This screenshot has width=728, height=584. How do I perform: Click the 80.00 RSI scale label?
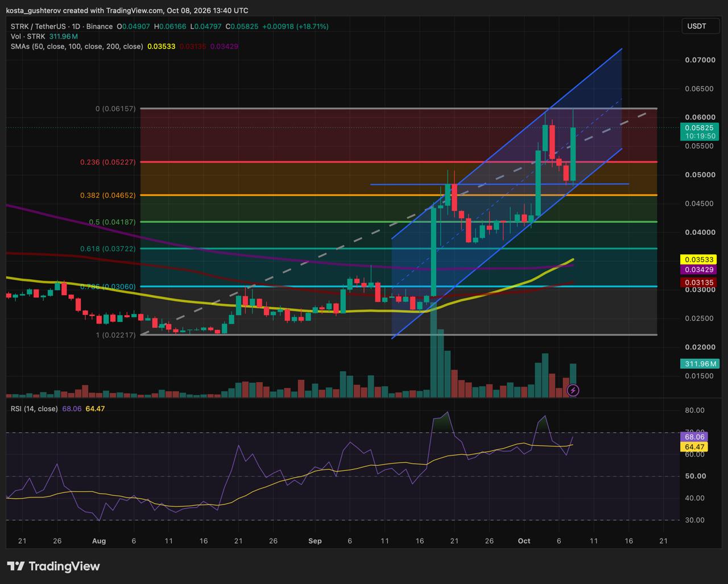(694, 410)
